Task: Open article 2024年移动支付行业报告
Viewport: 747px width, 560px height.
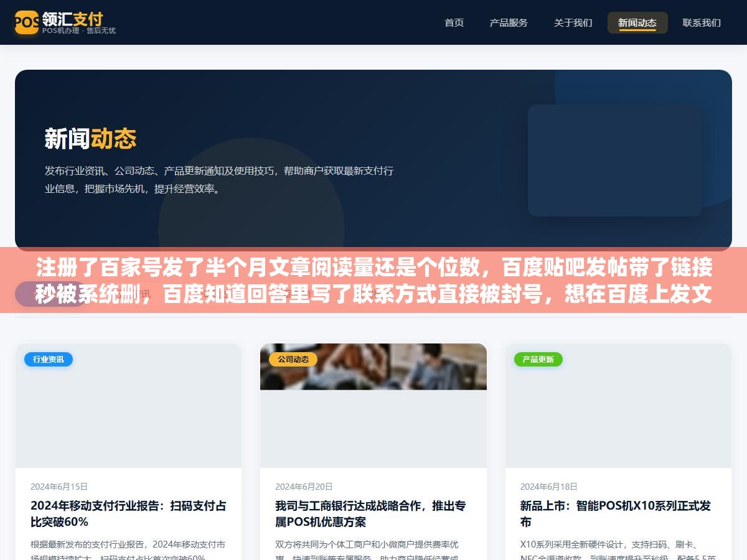Action: [128, 513]
